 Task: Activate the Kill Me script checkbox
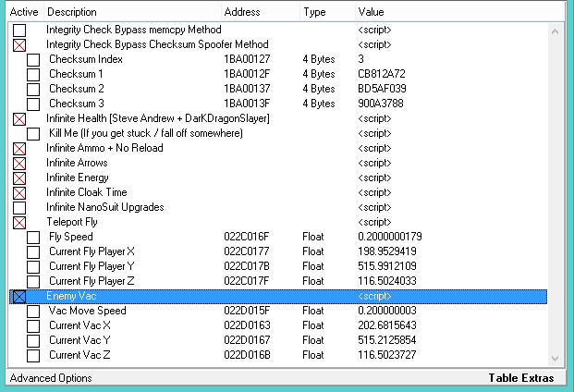33,134
